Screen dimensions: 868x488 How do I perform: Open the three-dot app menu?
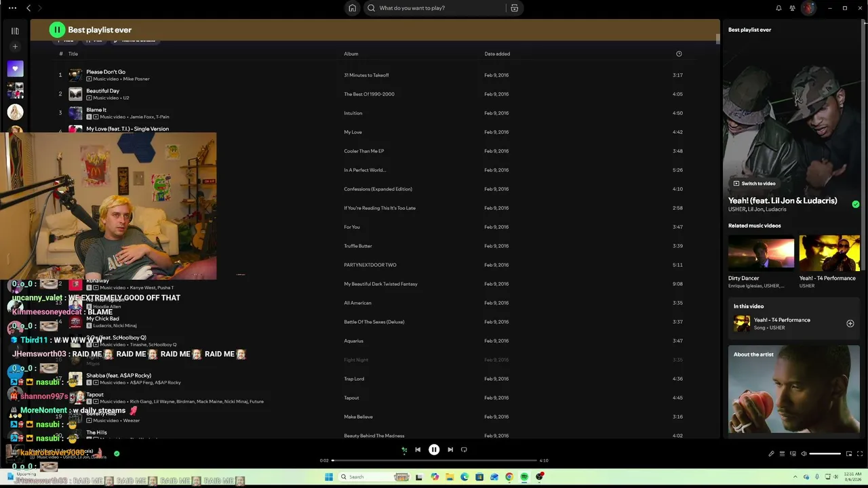click(x=12, y=8)
